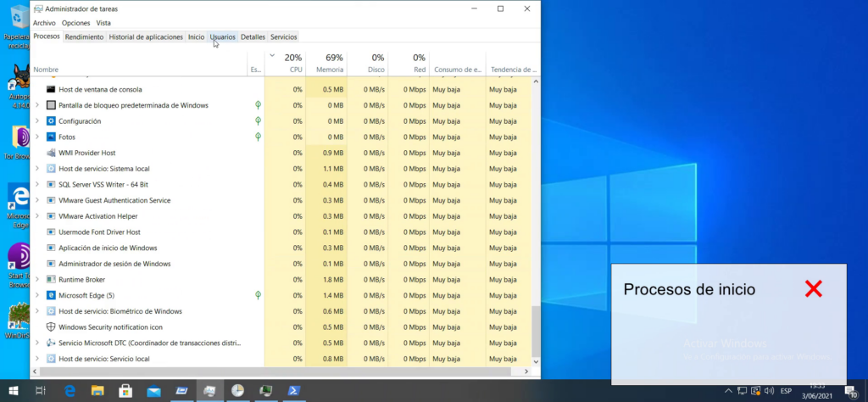Click the WMI Provider Host process icon
The height and width of the screenshot is (402, 868).
coord(51,153)
